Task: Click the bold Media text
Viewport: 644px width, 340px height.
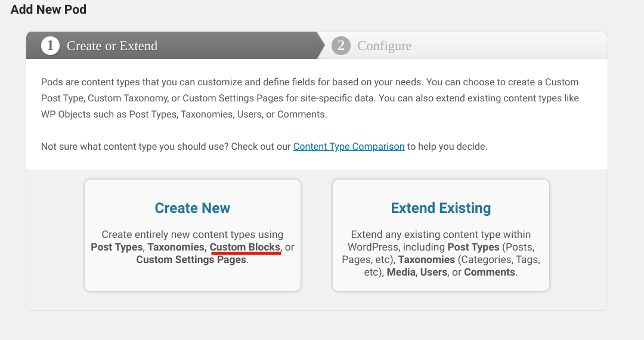Action: [x=401, y=272]
